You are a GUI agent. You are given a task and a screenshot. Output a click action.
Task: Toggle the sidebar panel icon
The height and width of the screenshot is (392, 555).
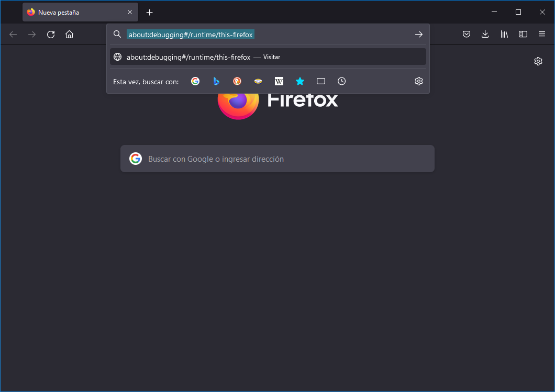(523, 35)
